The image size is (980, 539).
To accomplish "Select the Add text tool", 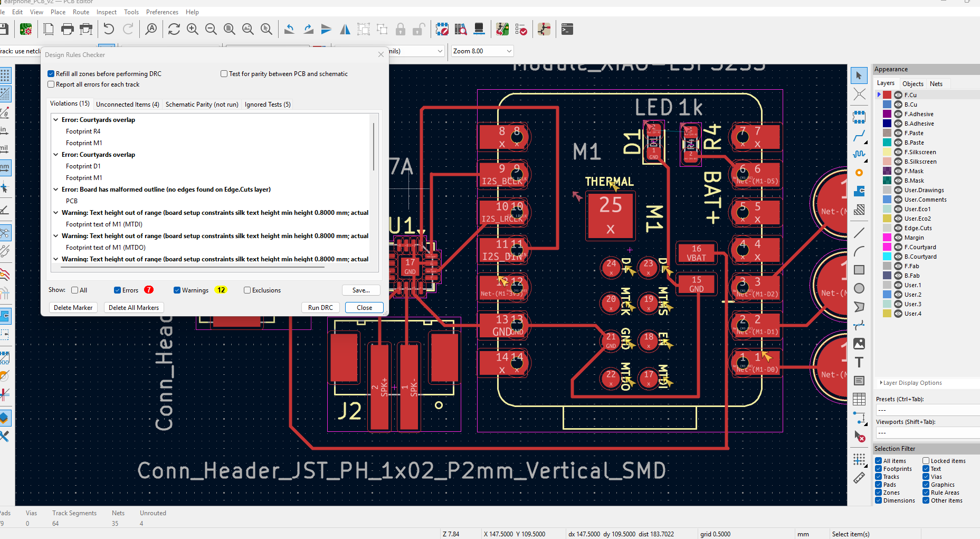I will [x=859, y=363].
